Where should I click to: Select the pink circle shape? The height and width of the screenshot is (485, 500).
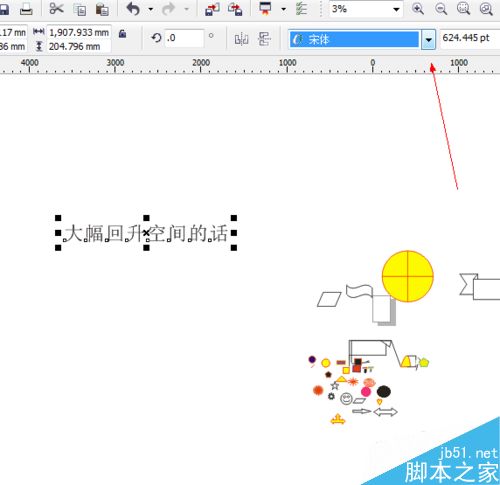click(366, 391)
